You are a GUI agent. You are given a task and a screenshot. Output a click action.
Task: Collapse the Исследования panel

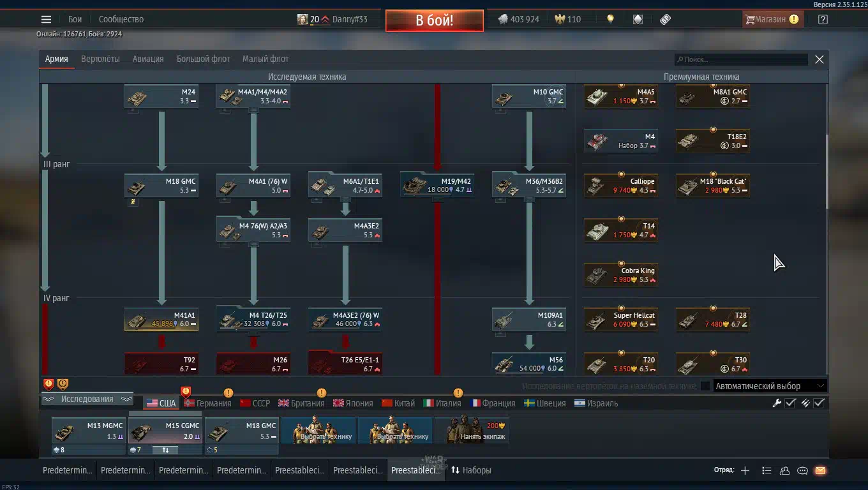coord(87,399)
